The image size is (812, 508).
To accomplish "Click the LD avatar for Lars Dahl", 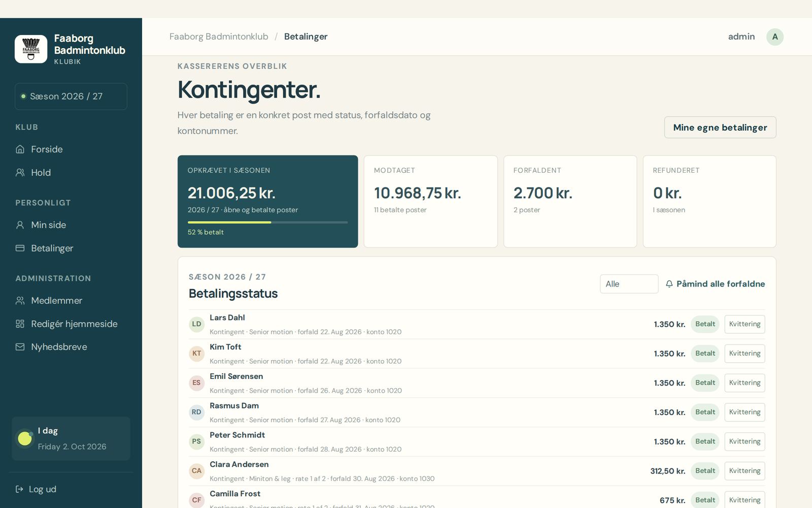I will pos(196,324).
